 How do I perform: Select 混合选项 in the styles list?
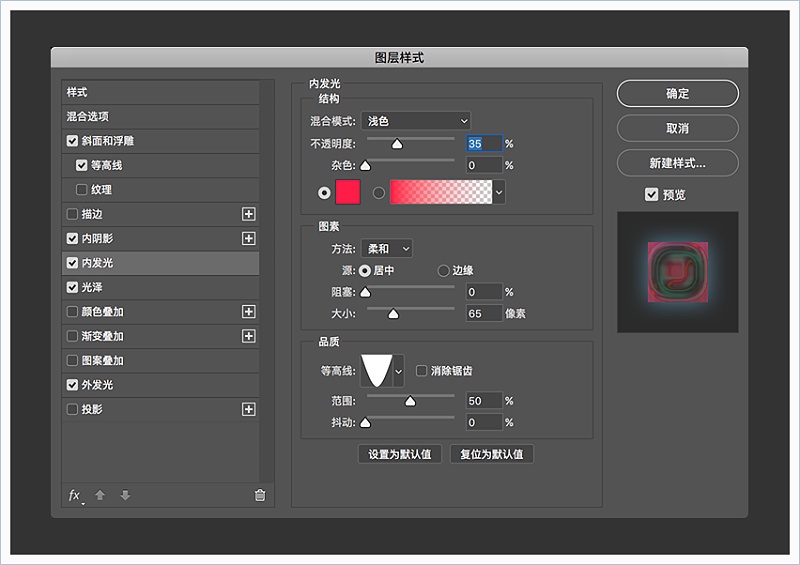(160, 117)
